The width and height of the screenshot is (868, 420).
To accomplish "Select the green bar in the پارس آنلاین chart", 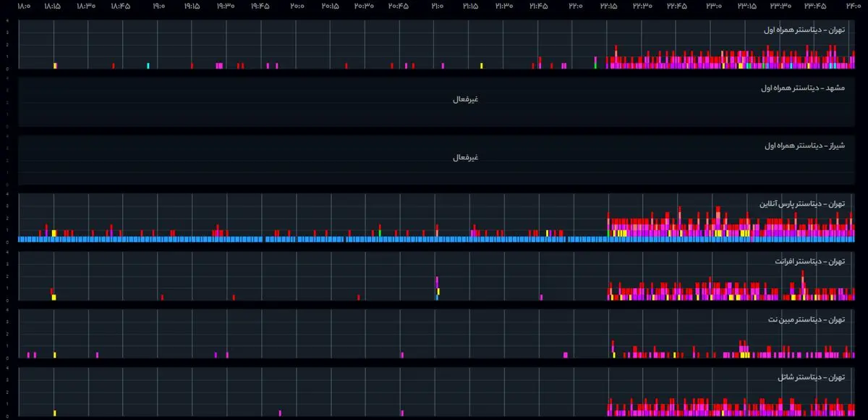I will pyautogui.click(x=380, y=232).
